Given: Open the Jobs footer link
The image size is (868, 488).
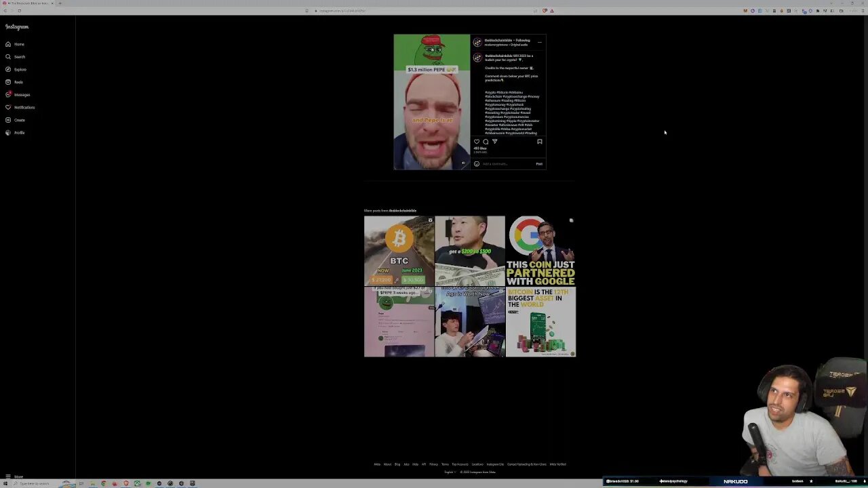Looking at the screenshot, I should coord(406,464).
